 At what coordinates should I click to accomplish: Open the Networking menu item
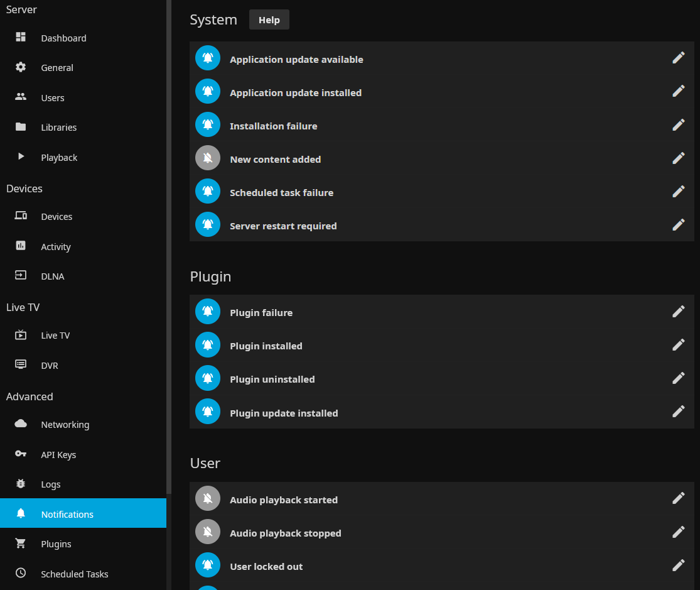[65, 425]
